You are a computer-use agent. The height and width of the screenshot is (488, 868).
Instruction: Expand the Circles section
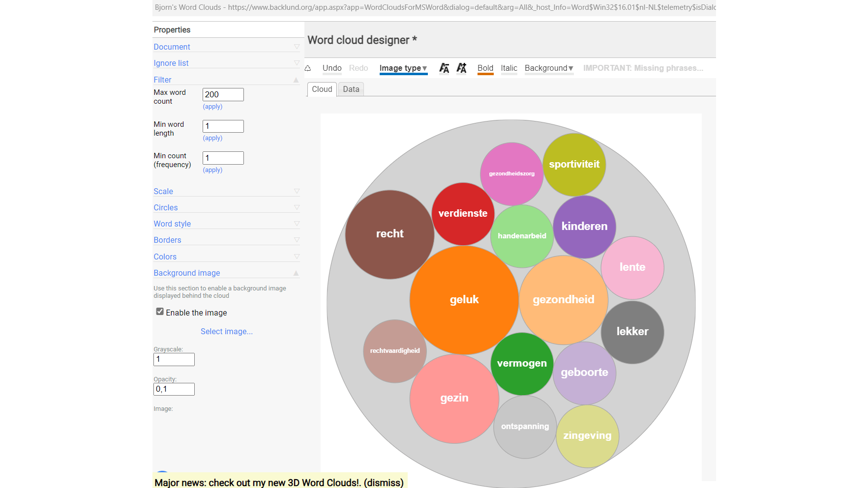coord(226,207)
